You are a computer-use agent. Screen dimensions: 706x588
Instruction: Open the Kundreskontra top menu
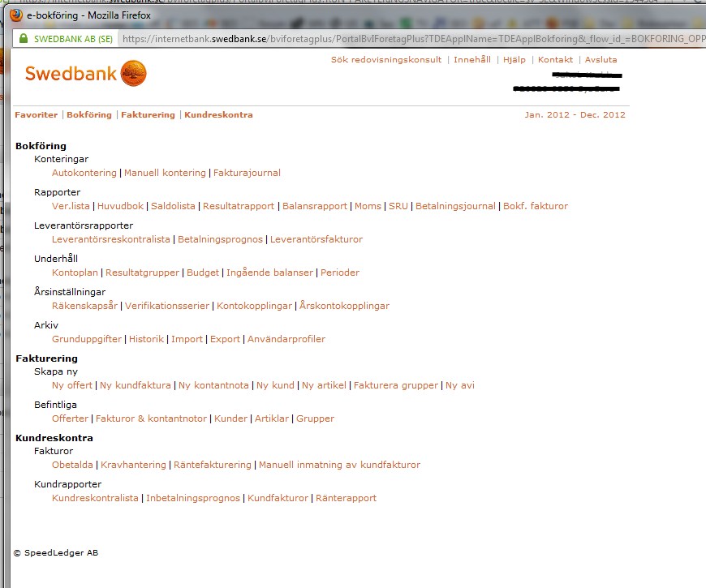(x=218, y=114)
